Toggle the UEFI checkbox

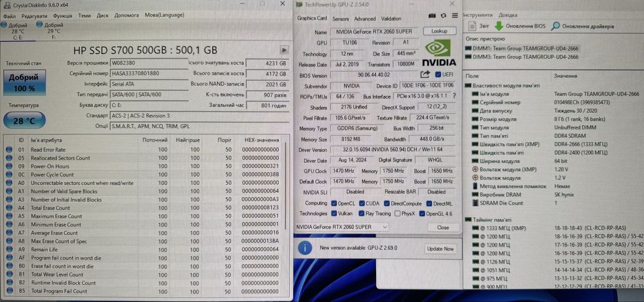[438, 75]
